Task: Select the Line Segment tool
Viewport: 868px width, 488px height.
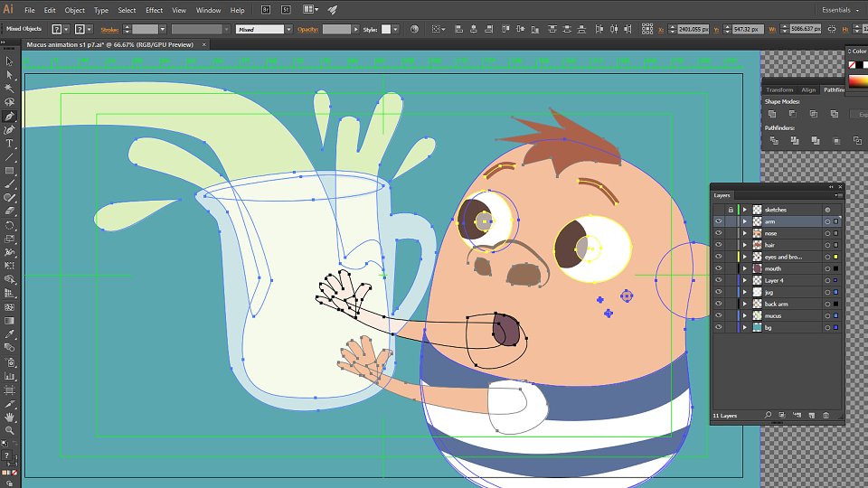Action: pos(9,157)
